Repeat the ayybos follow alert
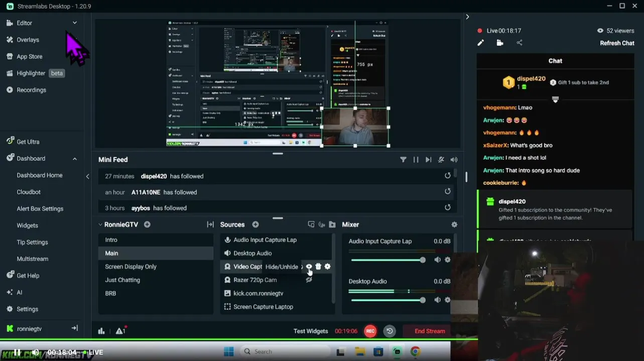Viewport: 644px width, 361px height. [x=448, y=207]
